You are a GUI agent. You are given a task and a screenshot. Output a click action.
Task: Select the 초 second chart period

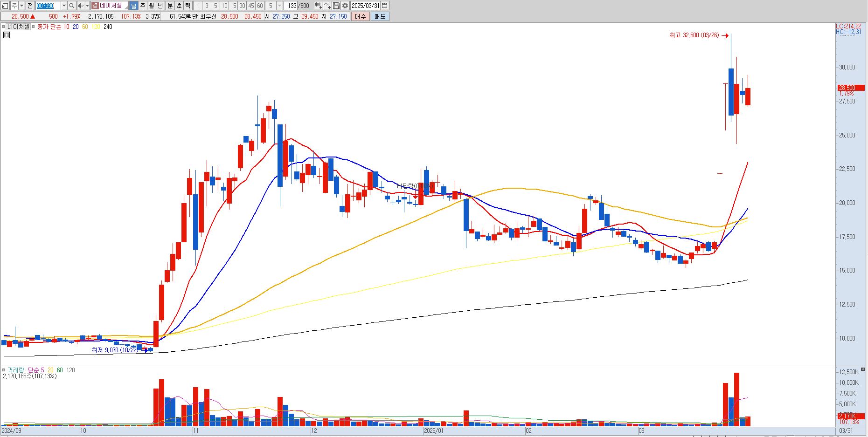179,6
